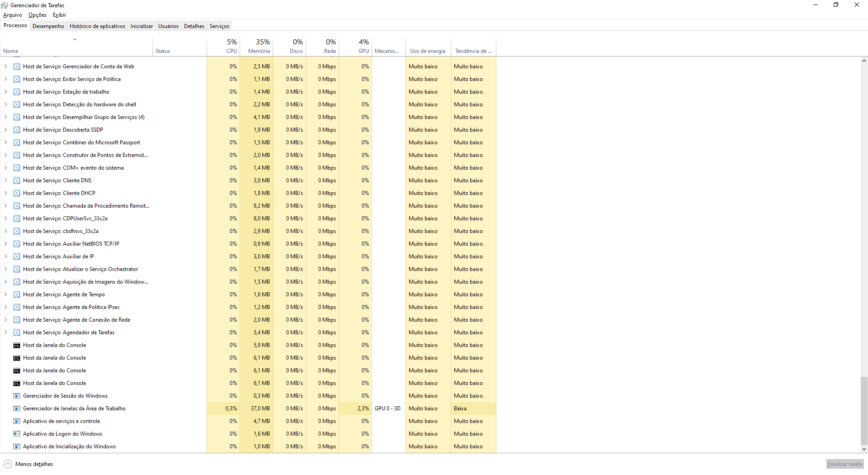This screenshot has width=868, height=475.
Task: Click the Agente de Conexão de Rede icon
Action: [x=17, y=320]
